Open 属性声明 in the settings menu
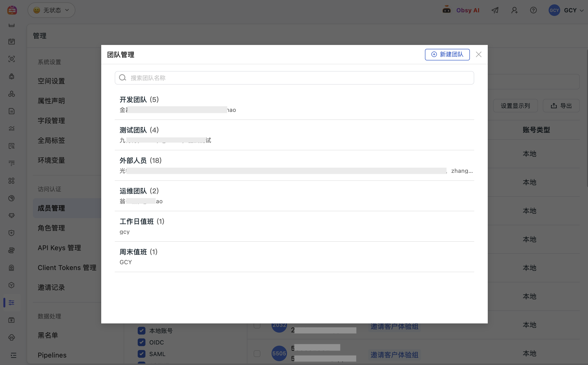The image size is (588, 365). (x=51, y=101)
